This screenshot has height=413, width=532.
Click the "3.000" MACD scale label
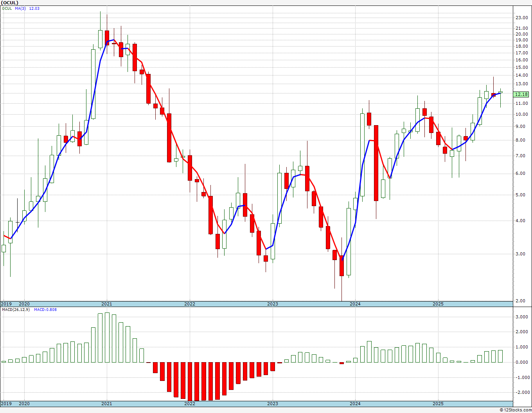point(522,317)
